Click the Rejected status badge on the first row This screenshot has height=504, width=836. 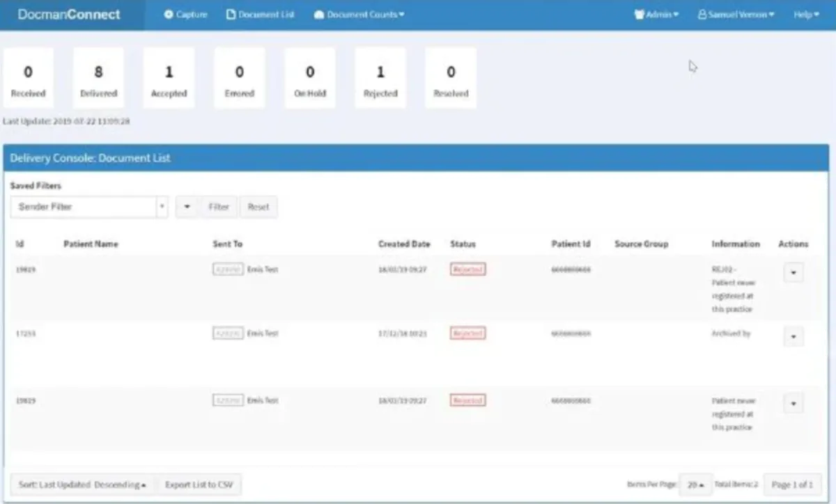pyautogui.click(x=467, y=269)
